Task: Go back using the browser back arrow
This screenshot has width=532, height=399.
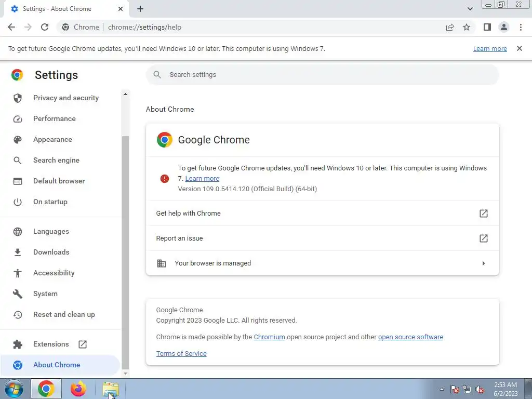Action: pyautogui.click(x=11, y=27)
